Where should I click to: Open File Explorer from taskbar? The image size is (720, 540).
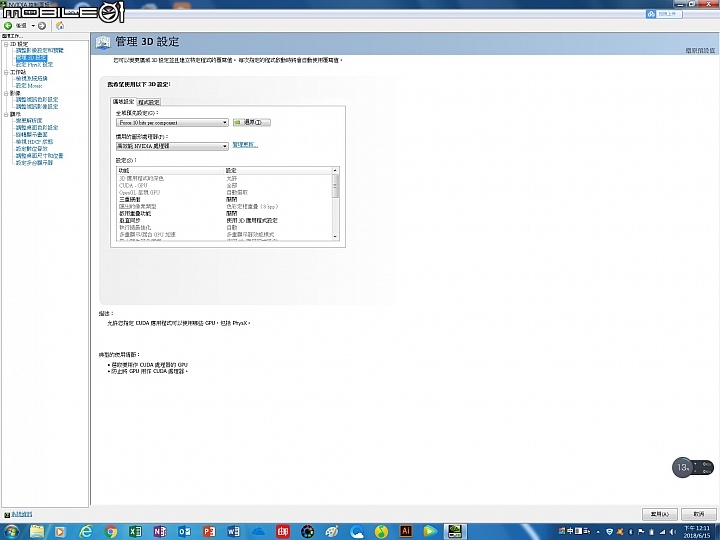(x=37, y=531)
